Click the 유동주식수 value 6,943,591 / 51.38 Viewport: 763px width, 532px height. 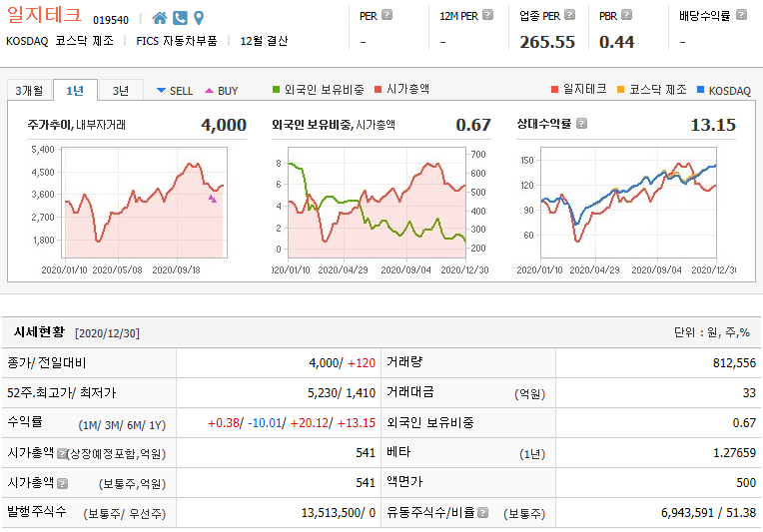click(x=708, y=513)
